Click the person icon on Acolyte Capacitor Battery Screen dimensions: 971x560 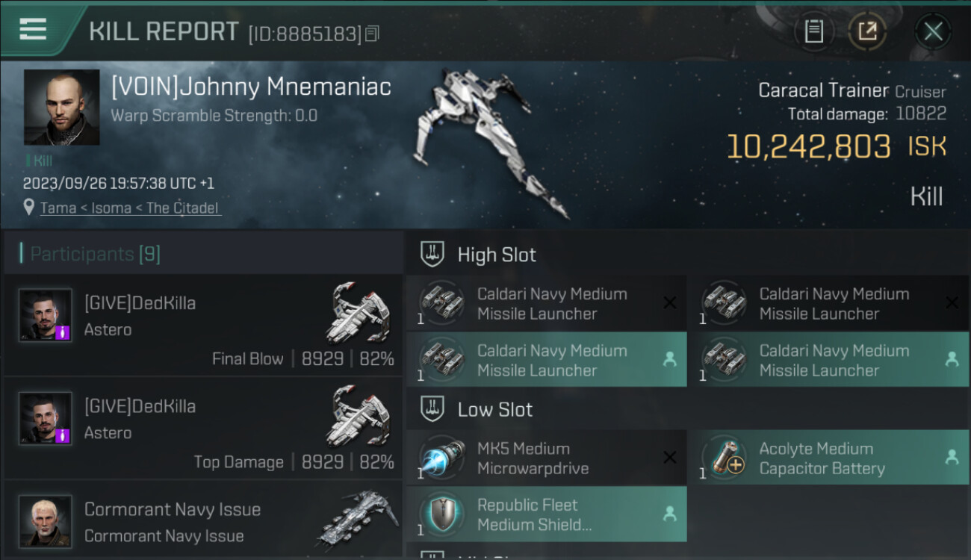pos(952,458)
